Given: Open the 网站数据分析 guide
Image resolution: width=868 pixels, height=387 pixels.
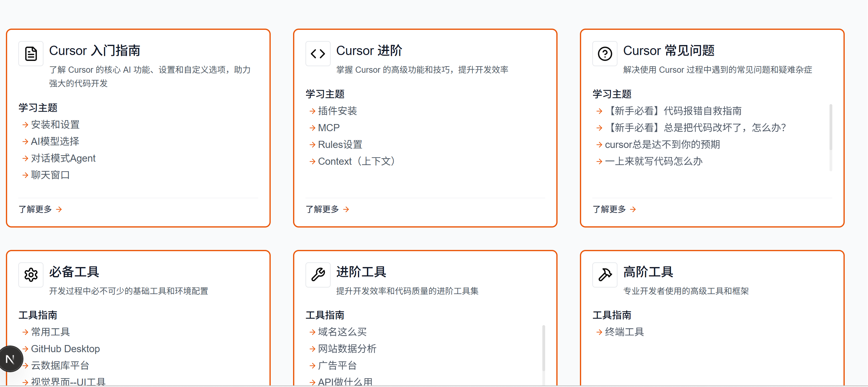Looking at the screenshot, I should [347, 349].
